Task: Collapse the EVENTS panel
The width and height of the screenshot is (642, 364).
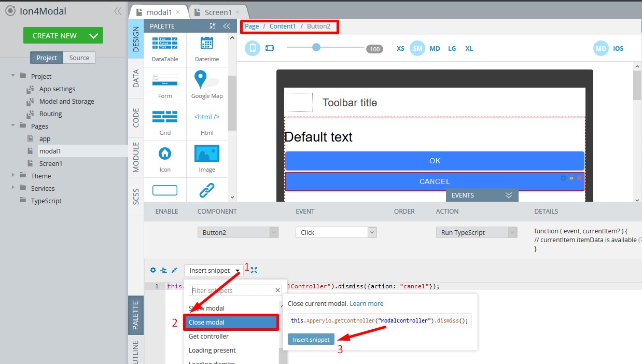Action: [509, 195]
